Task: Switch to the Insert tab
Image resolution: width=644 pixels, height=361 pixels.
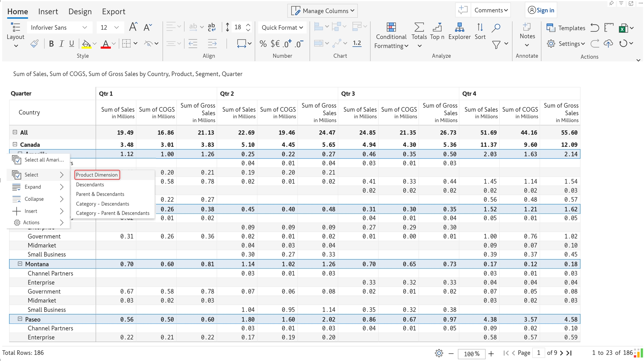Action: (x=48, y=11)
